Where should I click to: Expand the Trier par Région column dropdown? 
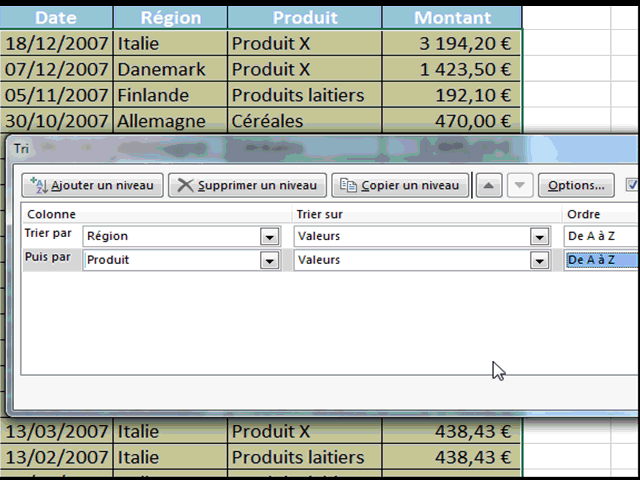269,236
